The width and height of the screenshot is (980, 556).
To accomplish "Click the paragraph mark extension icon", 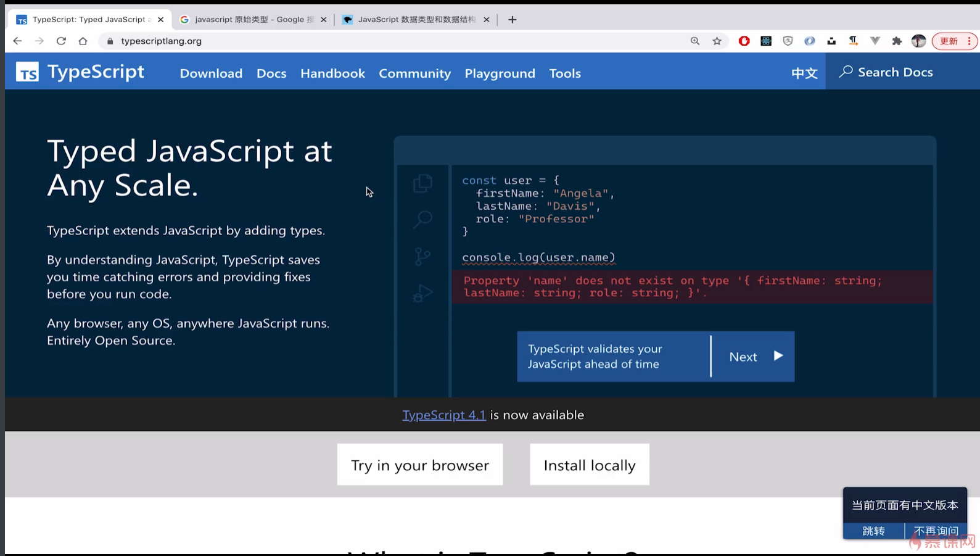I will click(853, 41).
